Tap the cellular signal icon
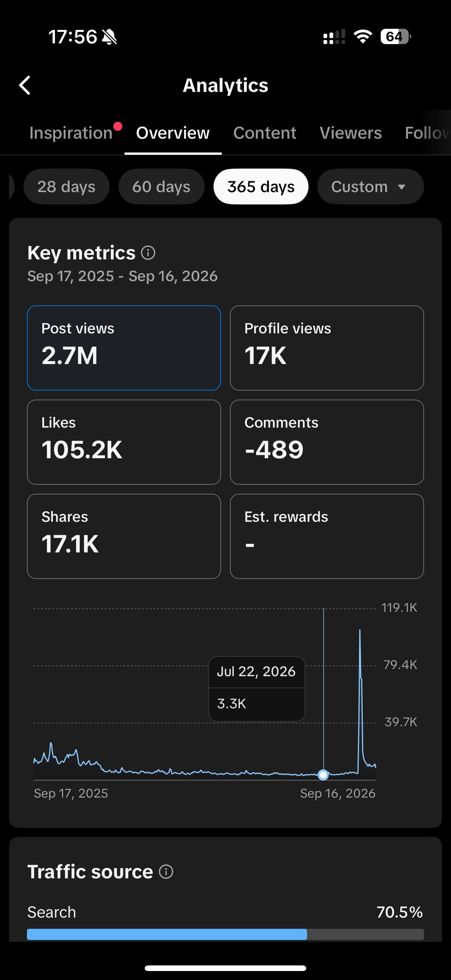Viewport: 451px width, 980px height. 334,37
